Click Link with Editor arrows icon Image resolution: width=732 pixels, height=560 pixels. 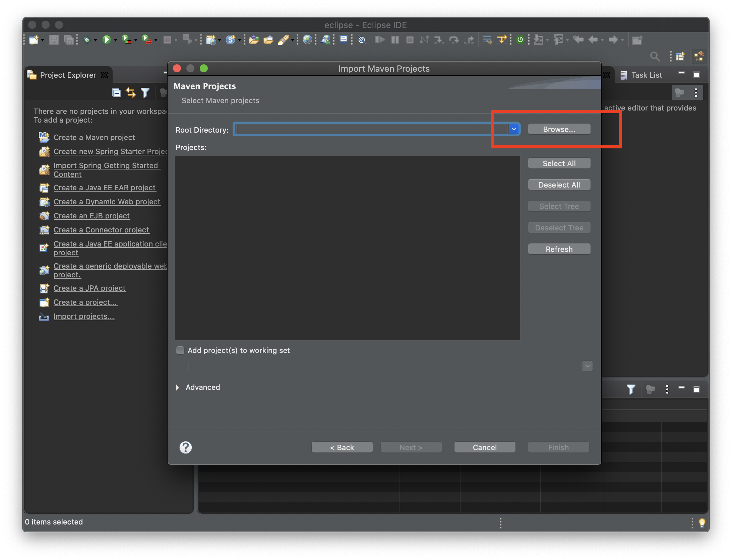tap(130, 92)
